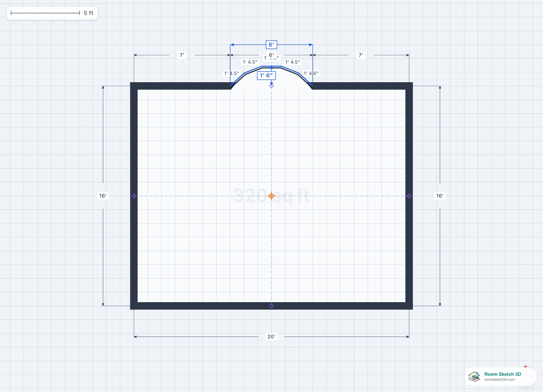Image resolution: width=543 pixels, height=392 pixels.
Task: Select the top wall segment left of the bay
Action: [x=182, y=86]
